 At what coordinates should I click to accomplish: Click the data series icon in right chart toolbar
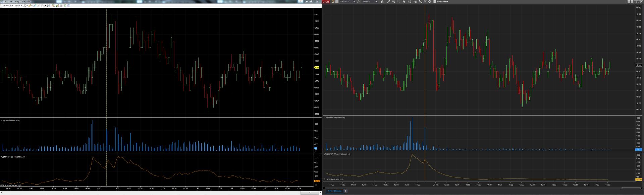point(420,2)
